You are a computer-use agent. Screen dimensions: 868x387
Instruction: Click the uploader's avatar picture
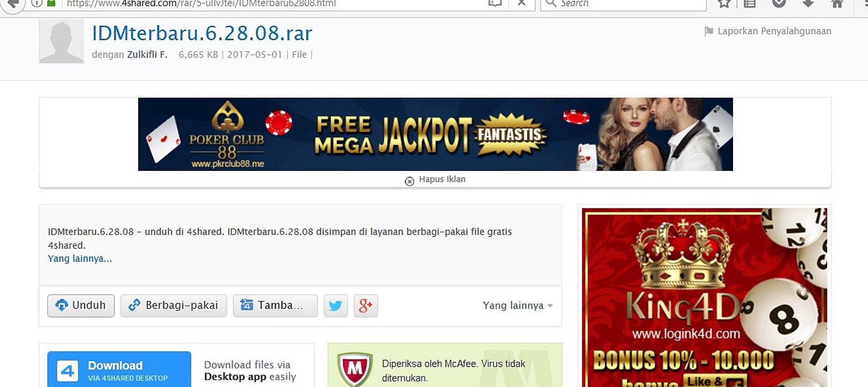(61, 41)
